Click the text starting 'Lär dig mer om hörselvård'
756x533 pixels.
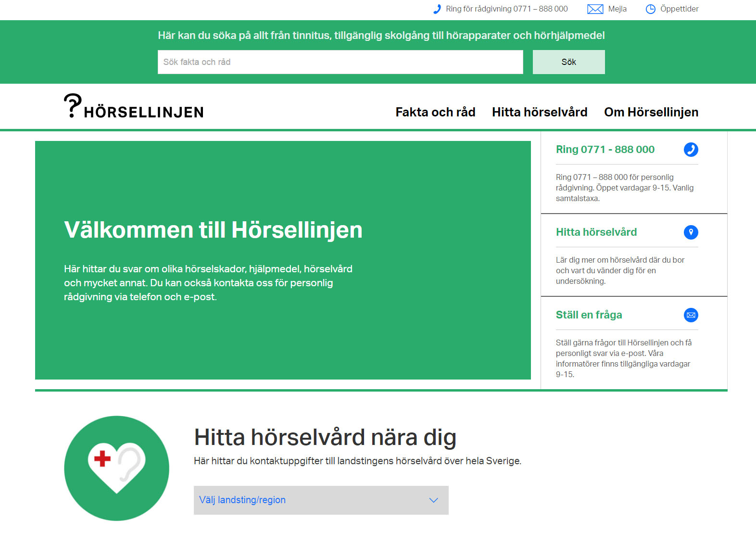click(620, 270)
